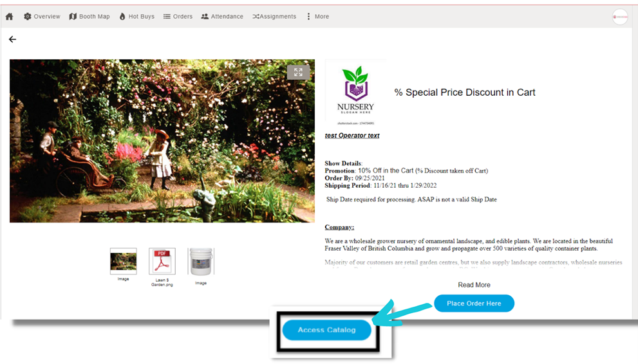
Task: Click the Shipping Period text line
Action: [x=380, y=185]
